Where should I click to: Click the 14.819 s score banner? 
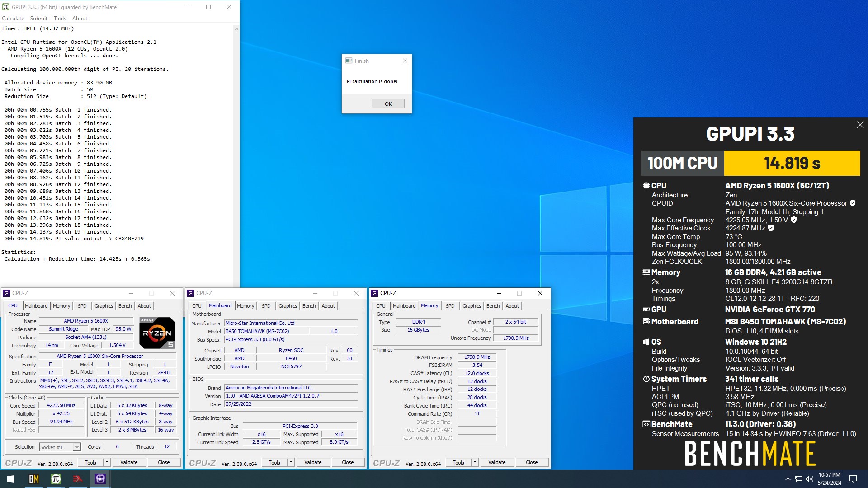(792, 163)
